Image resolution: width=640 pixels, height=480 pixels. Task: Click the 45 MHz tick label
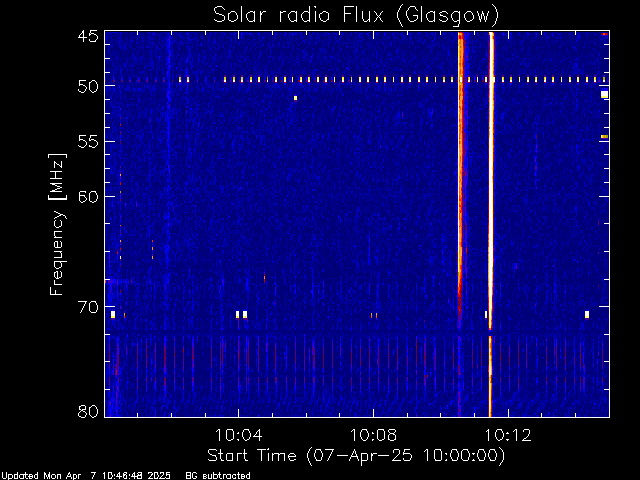(88, 36)
